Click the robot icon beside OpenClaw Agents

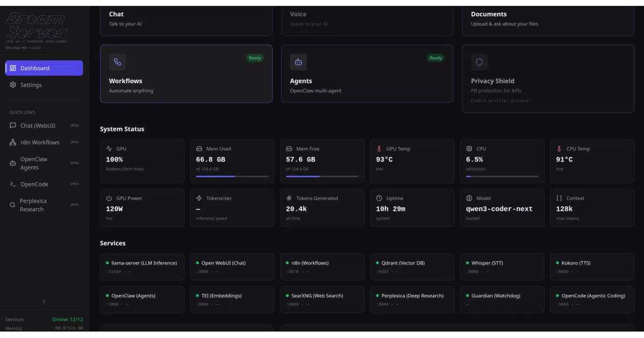tap(13, 163)
